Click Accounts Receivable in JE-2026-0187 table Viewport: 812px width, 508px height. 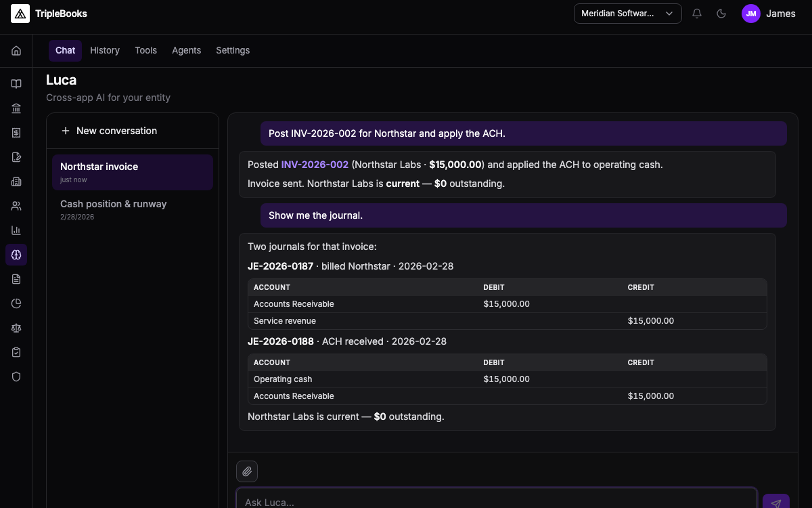click(x=294, y=304)
